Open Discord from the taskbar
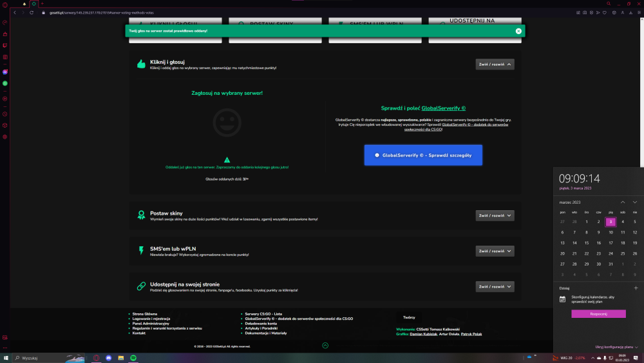Viewport: 644px width, 363px height. 108,358
